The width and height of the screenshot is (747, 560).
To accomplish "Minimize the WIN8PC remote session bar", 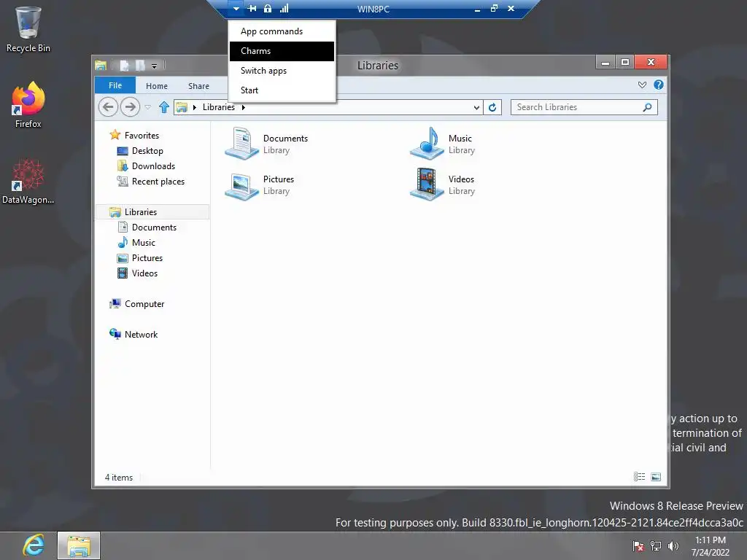I will click(x=477, y=9).
